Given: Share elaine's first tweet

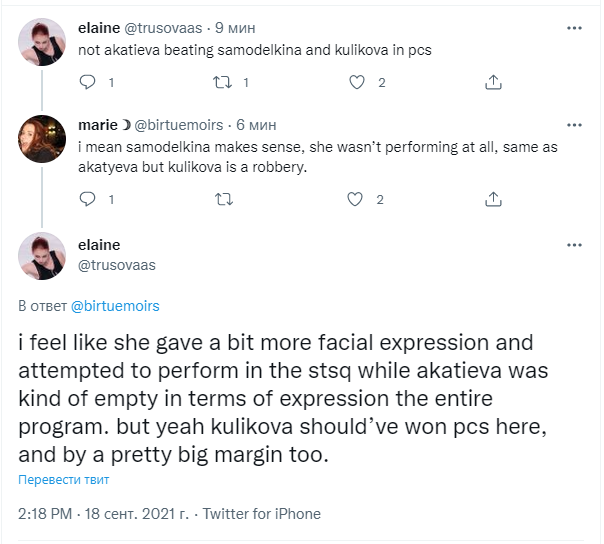Looking at the screenshot, I should tap(493, 82).
